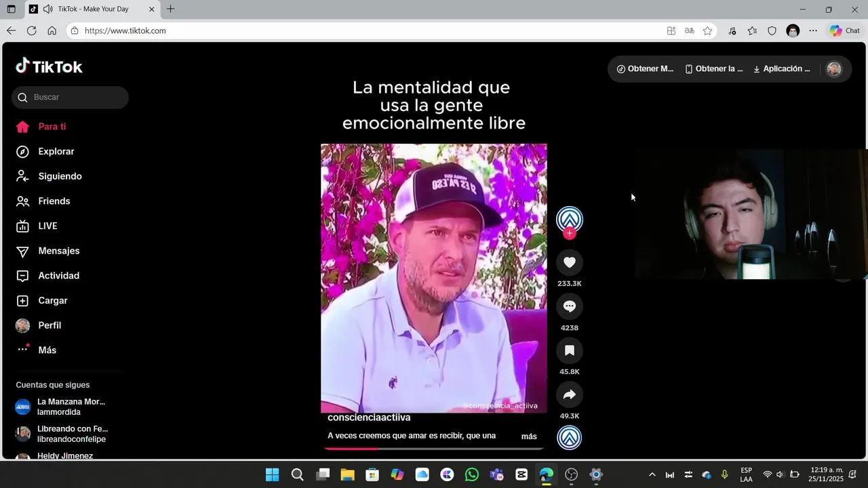Click Obtener M... button in top bar
The width and height of the screenshot is (868, 488).
645,69
